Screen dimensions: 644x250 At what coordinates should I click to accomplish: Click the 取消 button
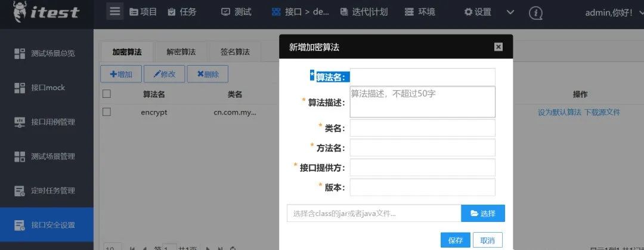click(488, 240)
